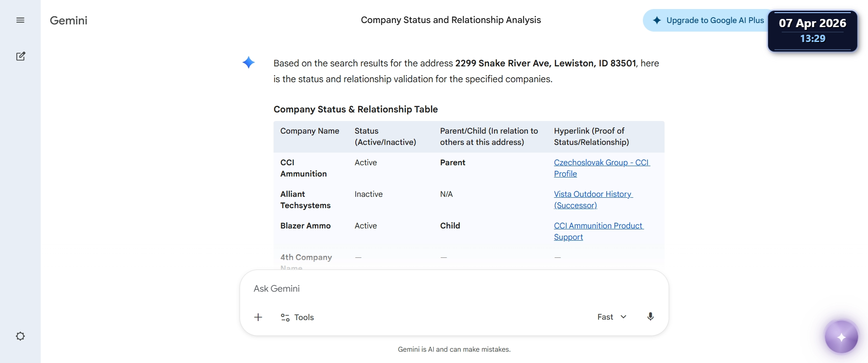
Task: Open the hamburger main menu
Action: (20, 20)
